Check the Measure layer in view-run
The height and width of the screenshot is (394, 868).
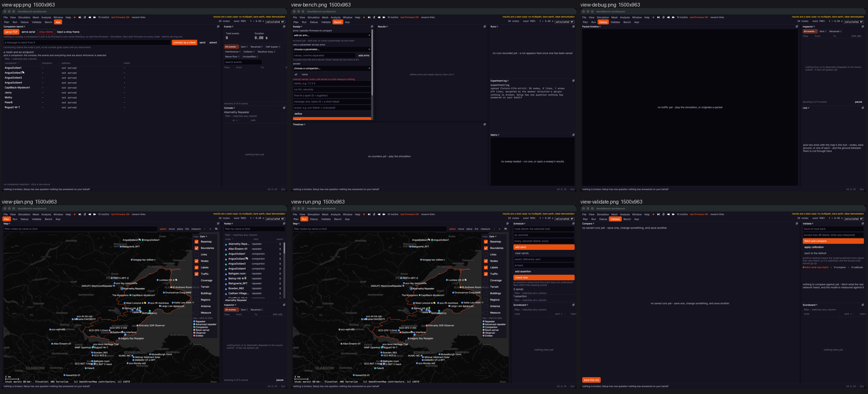click(486, 313)
